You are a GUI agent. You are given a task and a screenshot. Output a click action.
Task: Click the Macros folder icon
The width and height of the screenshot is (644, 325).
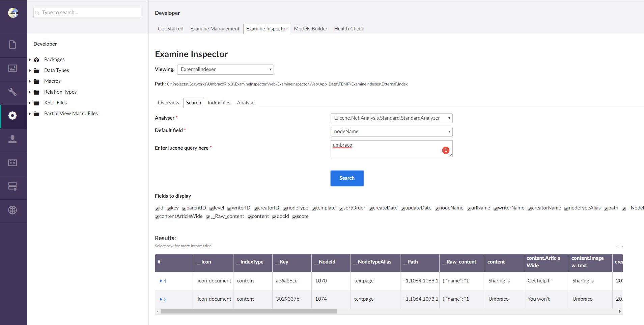[x=36, y=81]
